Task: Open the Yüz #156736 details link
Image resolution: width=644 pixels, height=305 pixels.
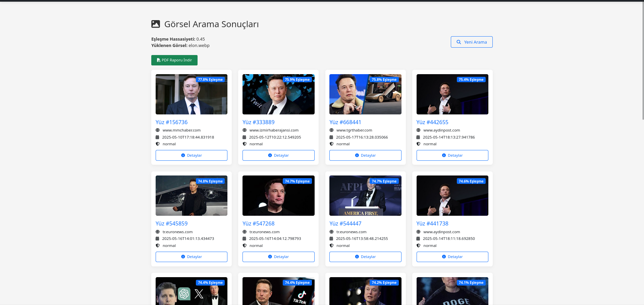Action: tap(171, 122)
